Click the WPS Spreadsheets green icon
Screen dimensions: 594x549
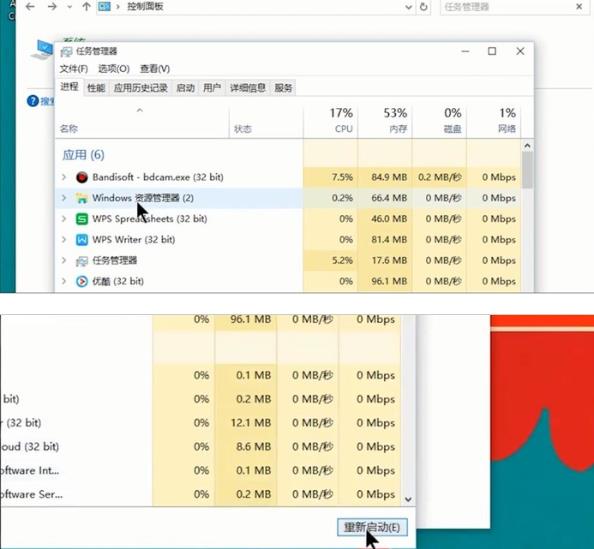[x=82, y=219]
